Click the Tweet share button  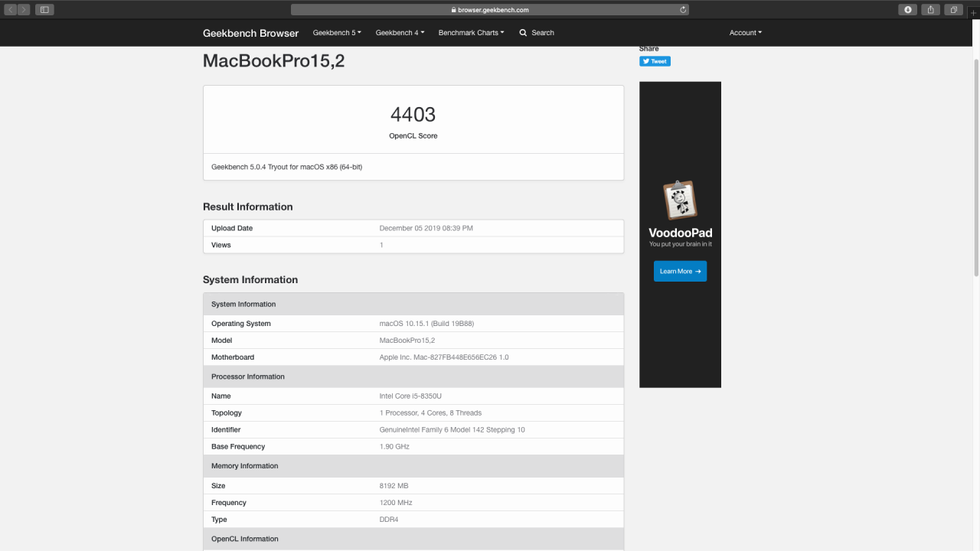point(655,61)
